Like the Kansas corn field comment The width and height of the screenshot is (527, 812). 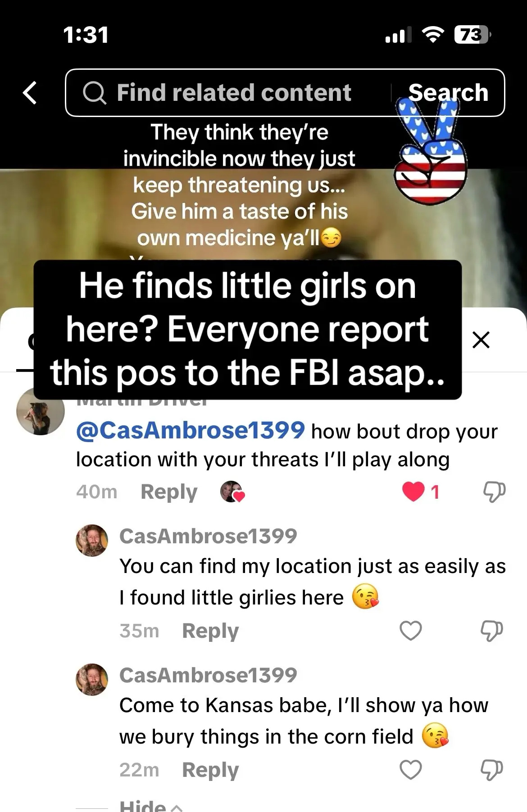(x=411, y=770)
